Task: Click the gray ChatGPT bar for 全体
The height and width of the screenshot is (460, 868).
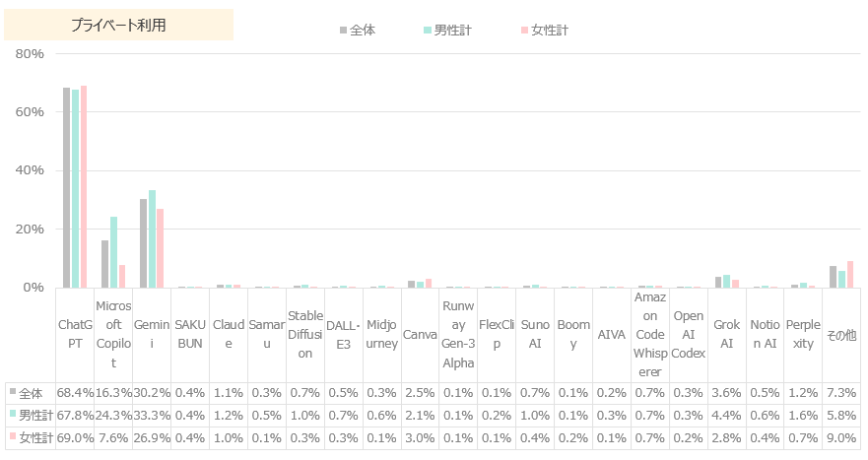Action: click(67, 187)
